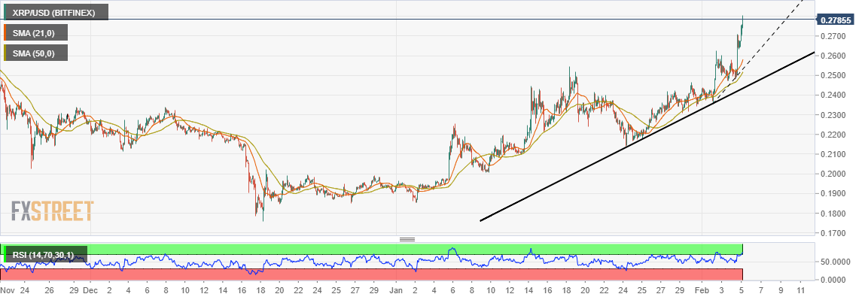
Task: Click the teal color marker beside XRP/USD
Action: 5,12
